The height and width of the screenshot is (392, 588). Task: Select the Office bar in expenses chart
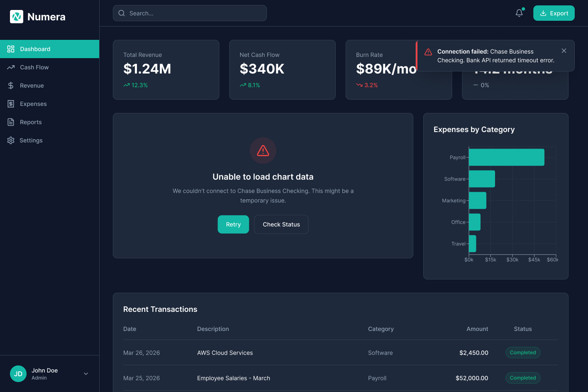475,222
